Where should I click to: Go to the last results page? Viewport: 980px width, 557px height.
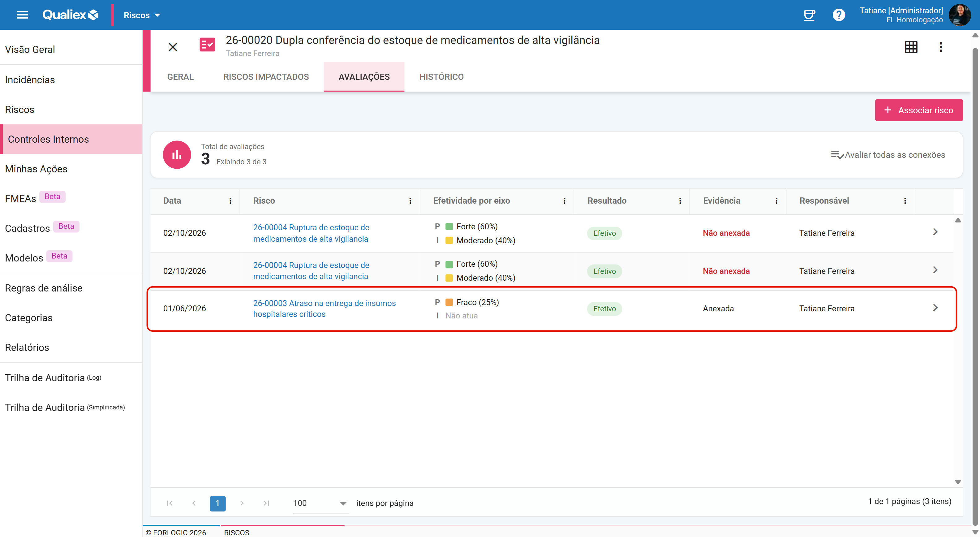pyautogui.click(x=266, y=503)
